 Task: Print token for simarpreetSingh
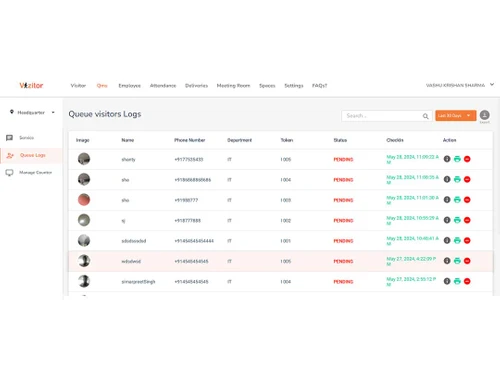457,281
